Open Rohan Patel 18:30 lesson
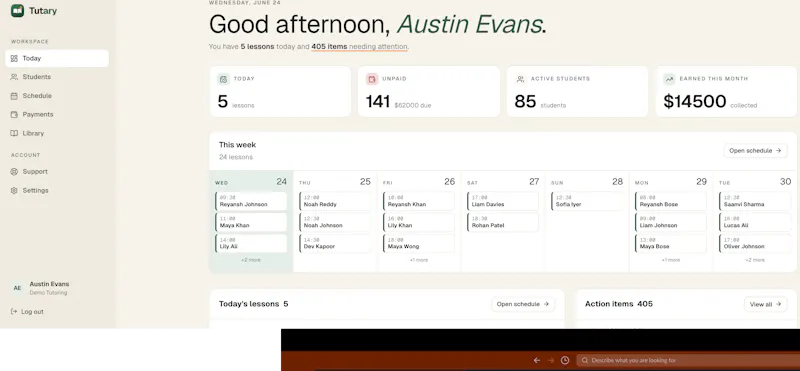Screen dimensions: 800x371 click(503, 222)
